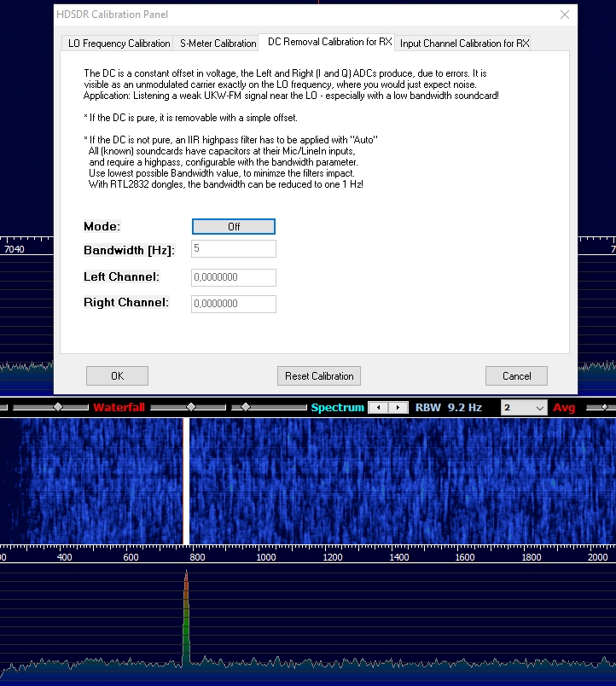Click the Reset Calibration button
Image resolution: width=616 pixels, height=686 pixels.
[x=319, y=375]
